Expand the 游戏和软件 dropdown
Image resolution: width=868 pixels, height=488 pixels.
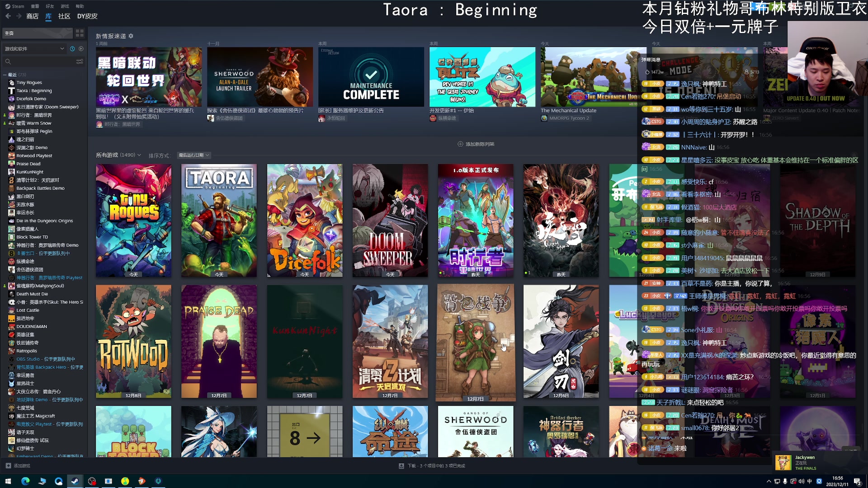click(x=34, y=49)
